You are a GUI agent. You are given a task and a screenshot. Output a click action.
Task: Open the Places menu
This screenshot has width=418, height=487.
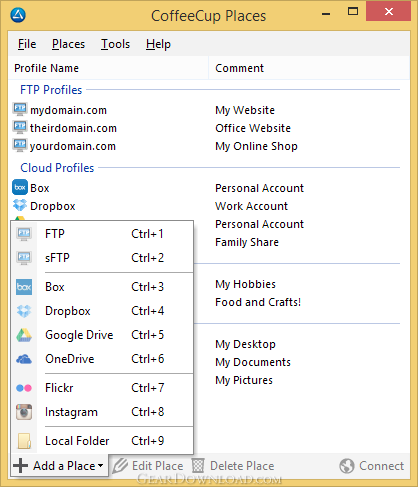tap(68, 44)
